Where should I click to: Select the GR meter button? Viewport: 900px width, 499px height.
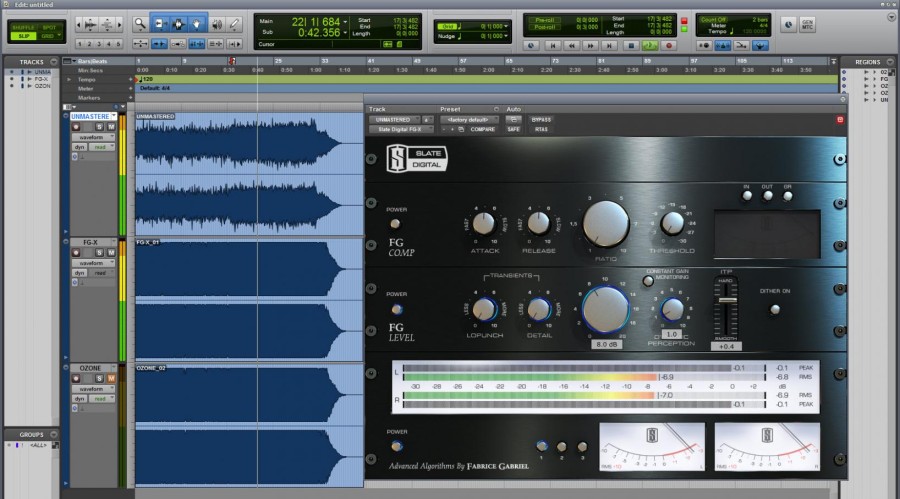[788, 196]
